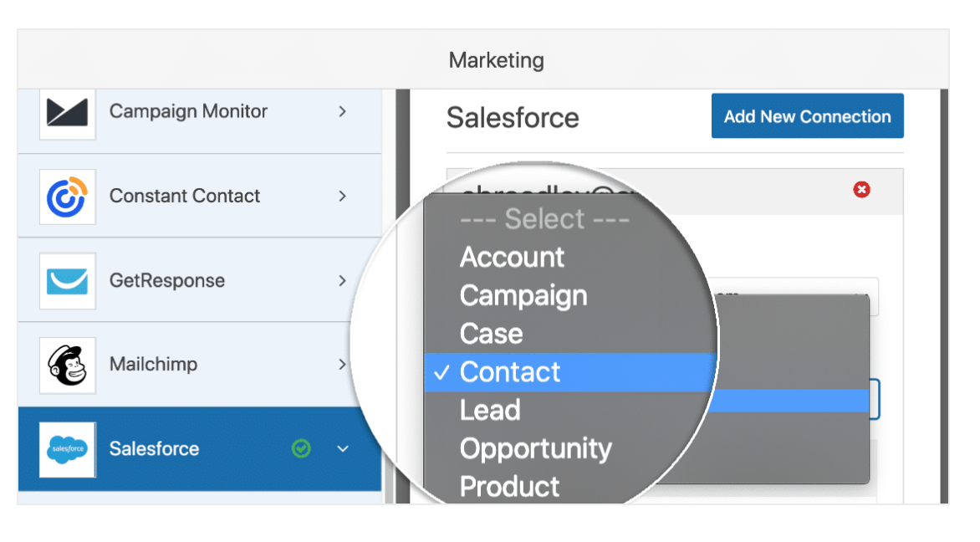Click the Mailchimp monkey logo icon
This screenshot has width=980, height=542.
68,366
